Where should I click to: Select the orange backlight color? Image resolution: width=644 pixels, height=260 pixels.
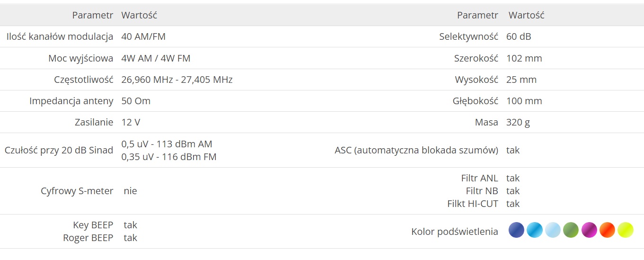(x=607, y=230)
